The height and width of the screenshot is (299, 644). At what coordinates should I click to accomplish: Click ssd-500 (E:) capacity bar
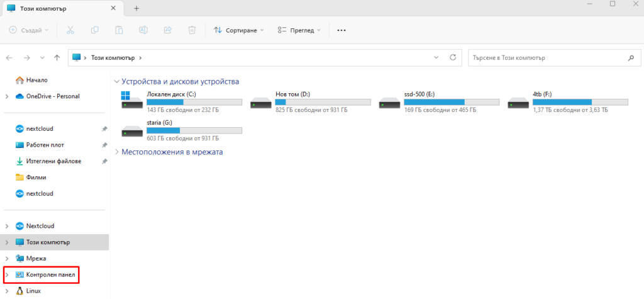pyautogui.click(x=452, y=102)
